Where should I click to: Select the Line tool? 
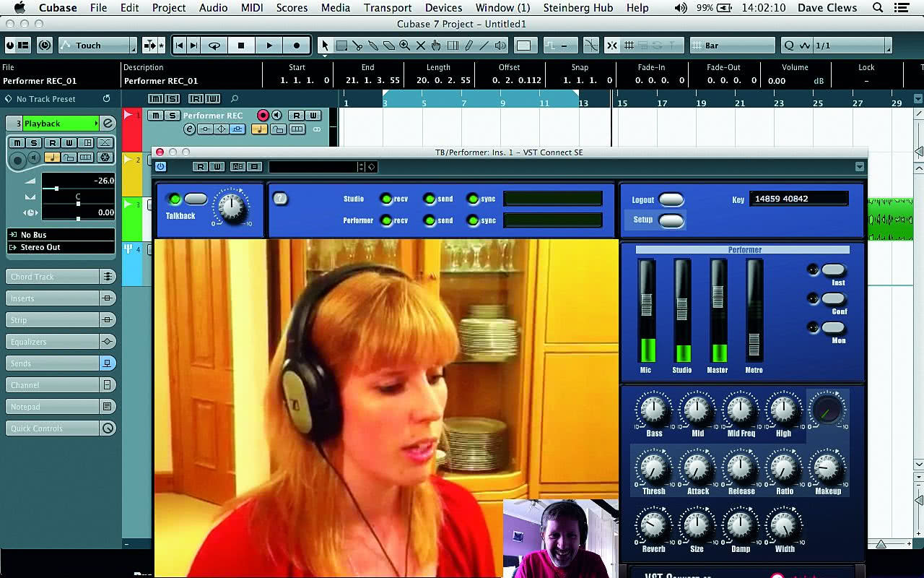coord(484,46)
